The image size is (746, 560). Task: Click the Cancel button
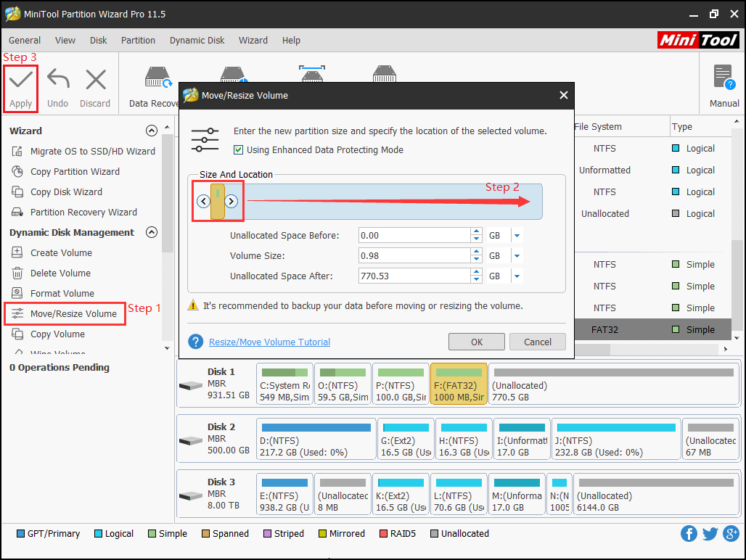pos(538,342)
